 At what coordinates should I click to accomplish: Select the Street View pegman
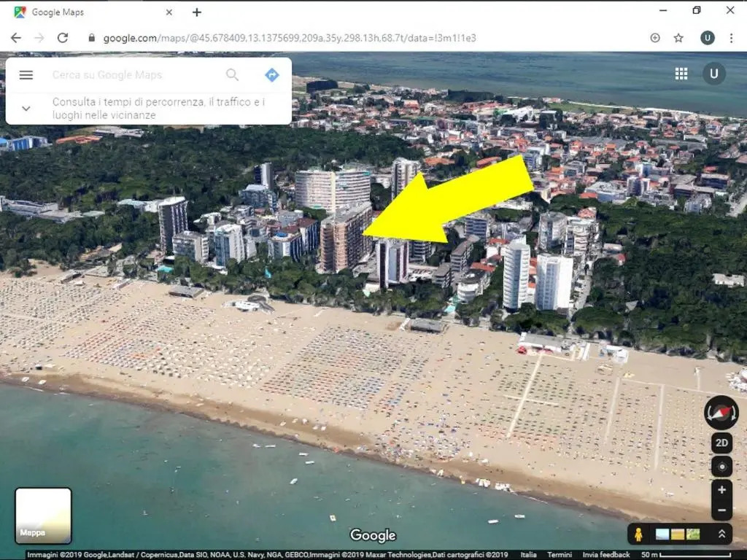[638, 534]
